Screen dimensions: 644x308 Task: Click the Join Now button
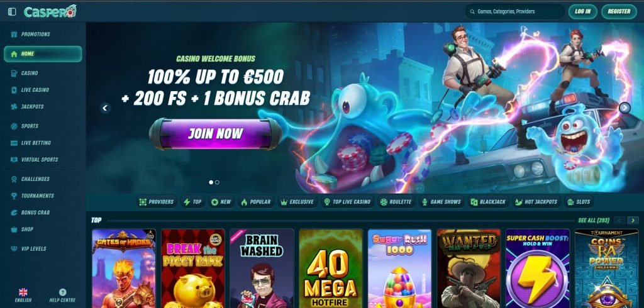pos(215,134)
